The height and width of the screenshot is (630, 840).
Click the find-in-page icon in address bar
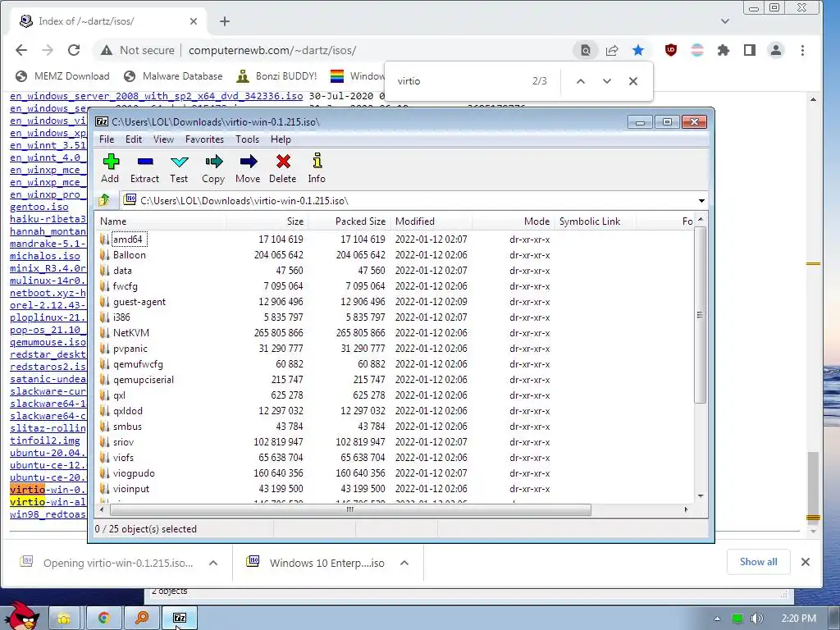tap(586, 50)
